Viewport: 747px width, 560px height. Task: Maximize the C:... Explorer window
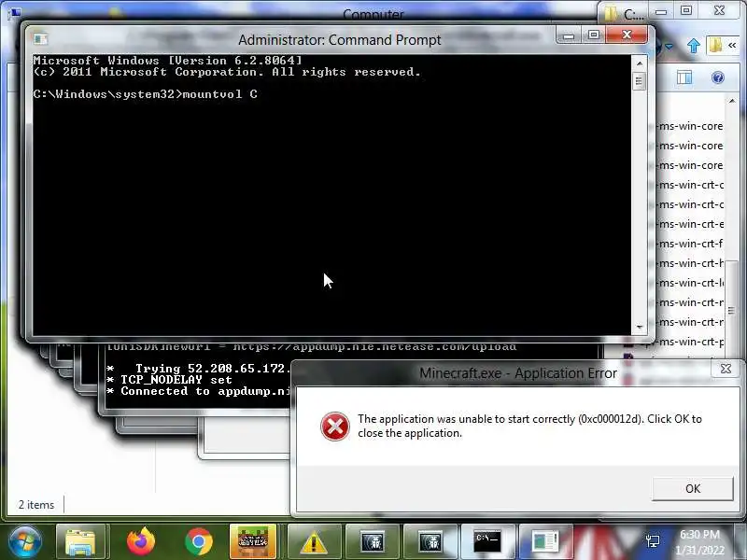coord(686,11)
